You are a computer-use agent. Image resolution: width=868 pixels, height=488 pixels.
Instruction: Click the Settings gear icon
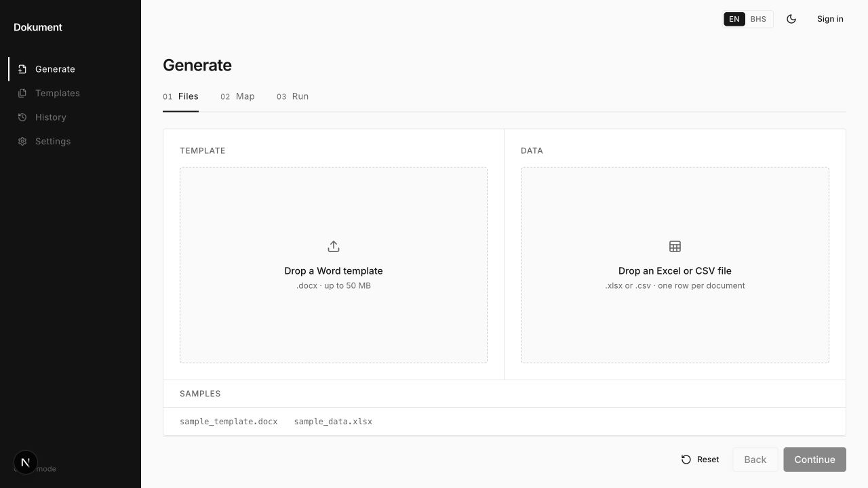pos(22,141)
